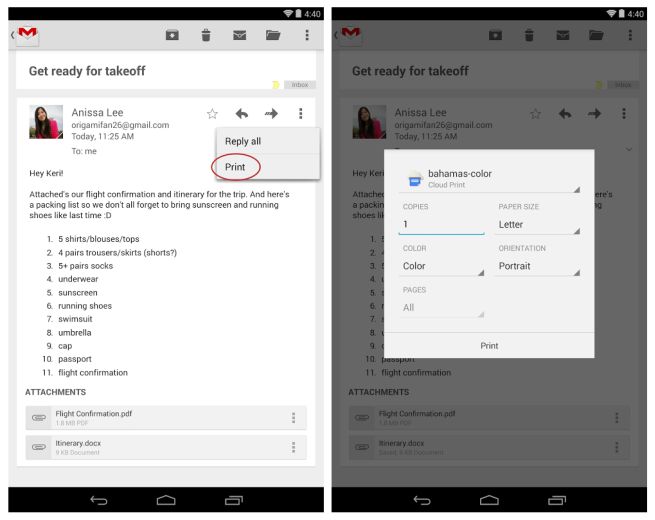Open Itinerary.docx attachment in left screen
Viewport: 655px width, 520px height.
point(166,447)
